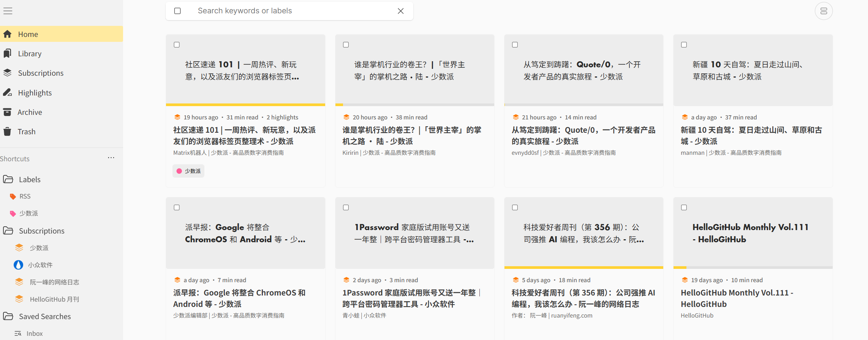Click the orange RSS label tag icon
868x340 pixels.
13,196
